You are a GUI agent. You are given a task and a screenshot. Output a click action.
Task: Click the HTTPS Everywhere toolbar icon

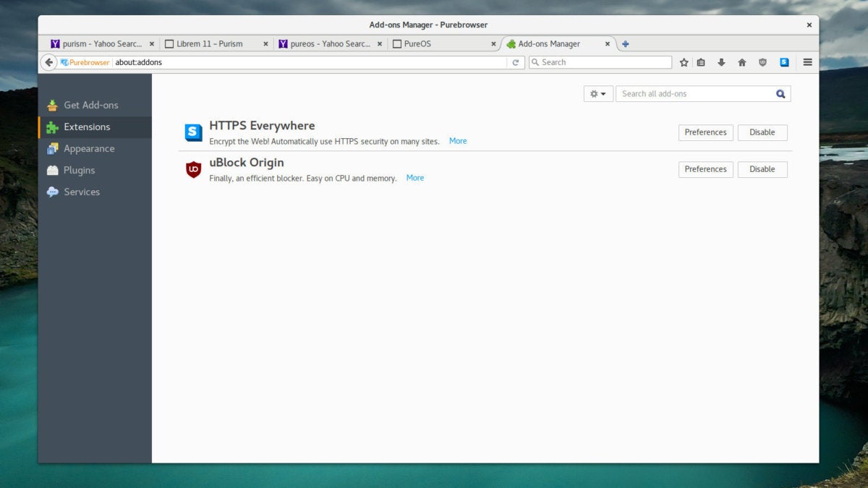(x=784, y=62)
